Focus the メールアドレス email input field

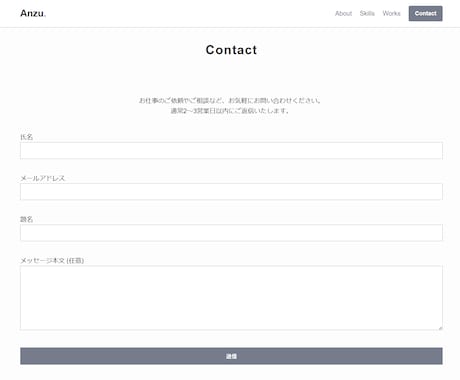pos(231,192)
